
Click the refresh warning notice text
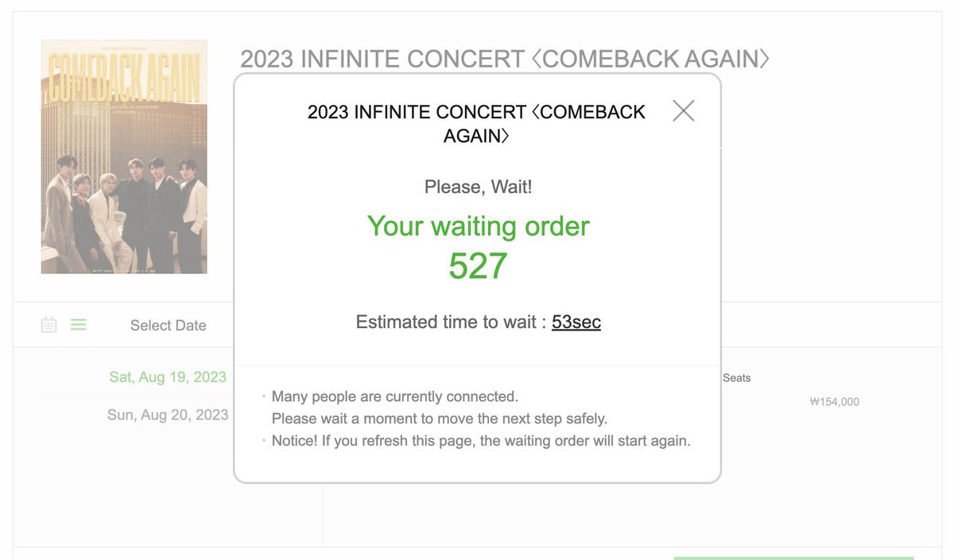[x=480, y=440]
